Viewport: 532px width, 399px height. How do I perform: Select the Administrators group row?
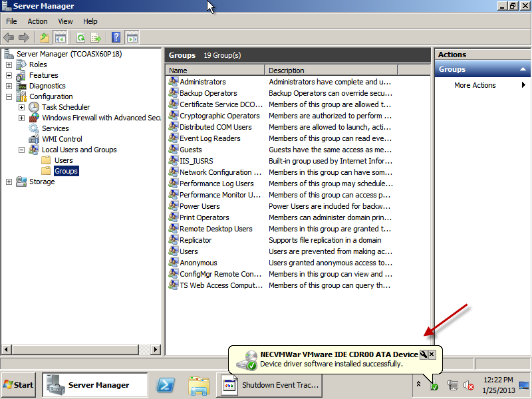pos(203,82)
